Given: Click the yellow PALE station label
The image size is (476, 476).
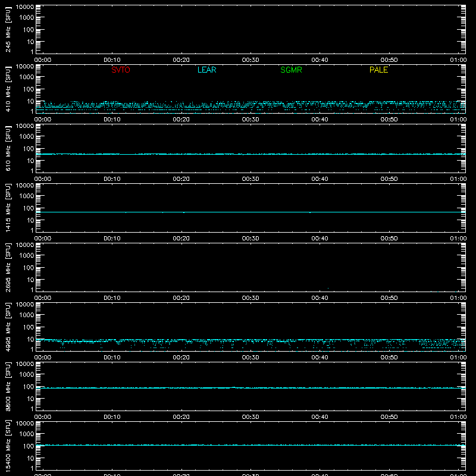Looking at the screenshot, I should [378, 70].
